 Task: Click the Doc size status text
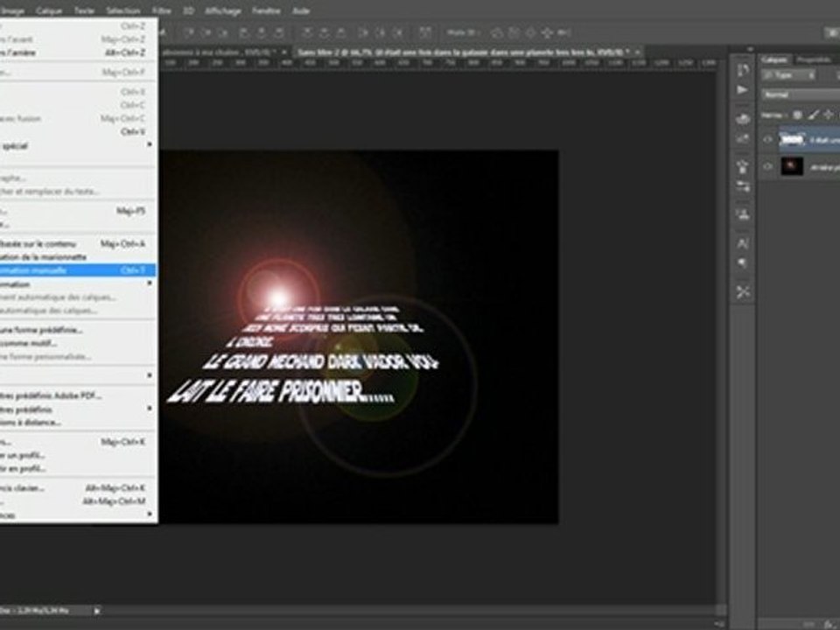pyautogui.click(x=34, y=610)
